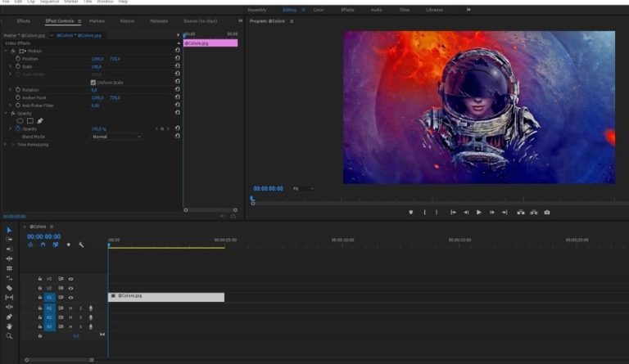Uncheck the Uniform Scale checkbox

[93, 83]
